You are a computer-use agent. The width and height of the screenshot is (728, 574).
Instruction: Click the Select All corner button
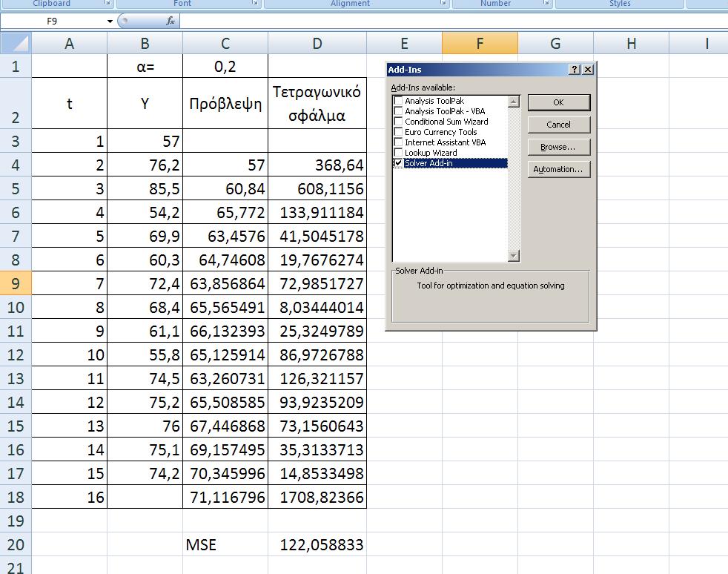pyautogui.click(x=16, y=43)
